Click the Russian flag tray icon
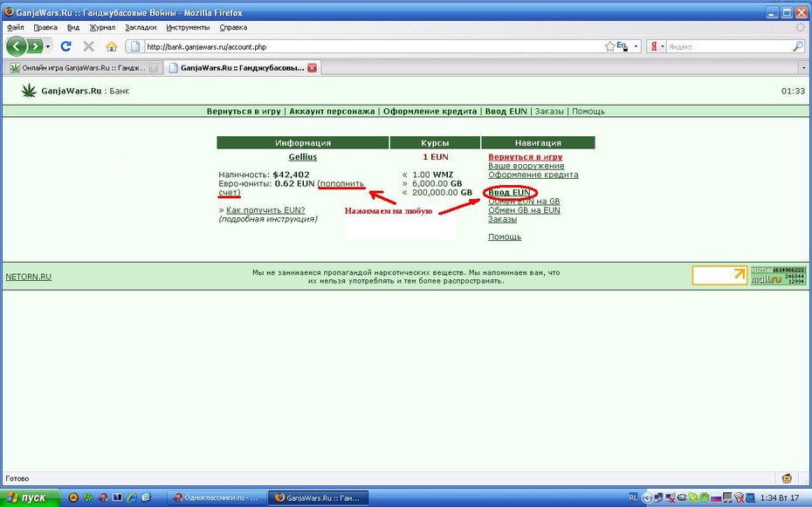The height and width of the screenshot is (507, 812). [716, 499]
